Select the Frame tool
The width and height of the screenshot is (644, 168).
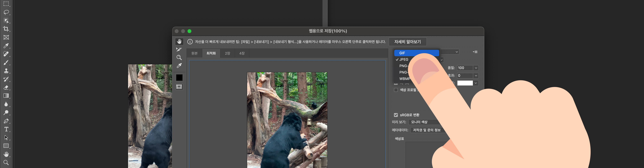point(6,37)
